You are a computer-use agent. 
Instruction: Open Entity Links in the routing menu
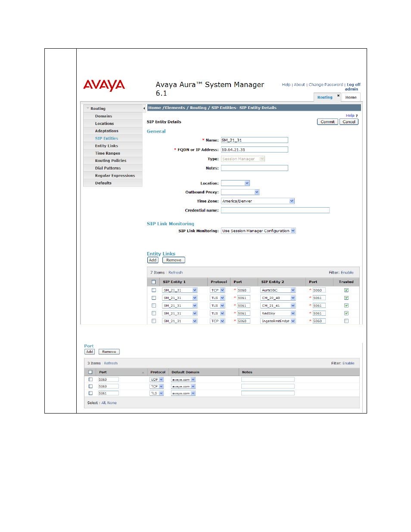point(106,146)
